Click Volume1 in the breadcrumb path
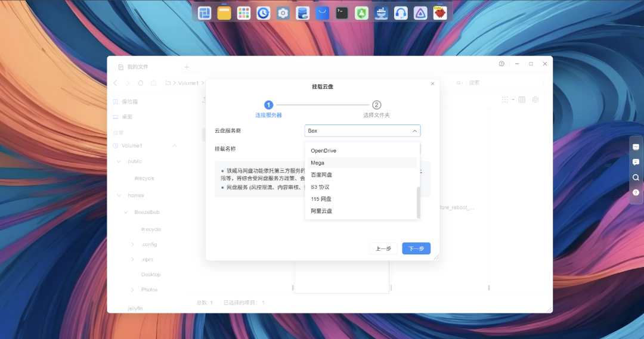 188,83
